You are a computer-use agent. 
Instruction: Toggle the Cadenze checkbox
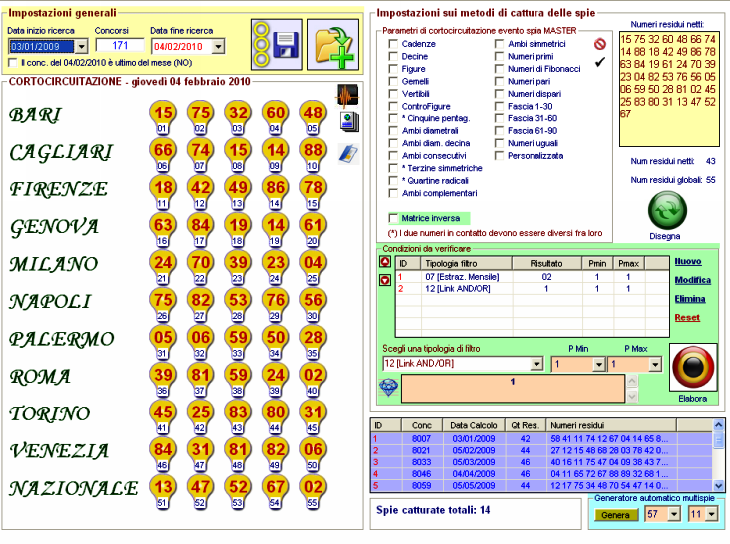tap(393, 44)
